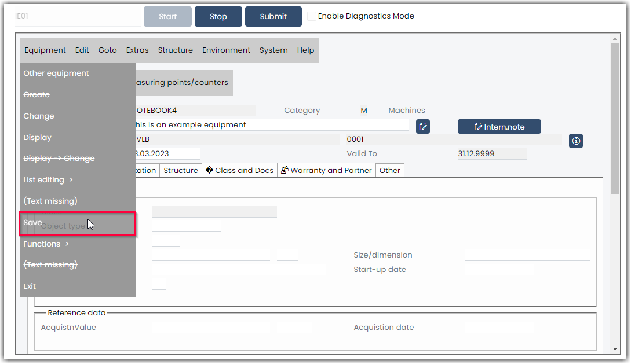Click the scroll up arrow
The width and height of the screenshot is (631, 364).
[615, 39]
